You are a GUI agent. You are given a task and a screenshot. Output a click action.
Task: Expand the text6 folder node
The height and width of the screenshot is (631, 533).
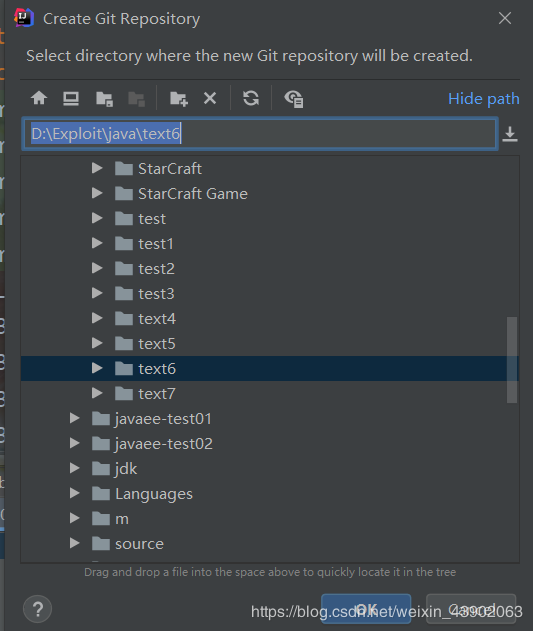click(97, 368)
